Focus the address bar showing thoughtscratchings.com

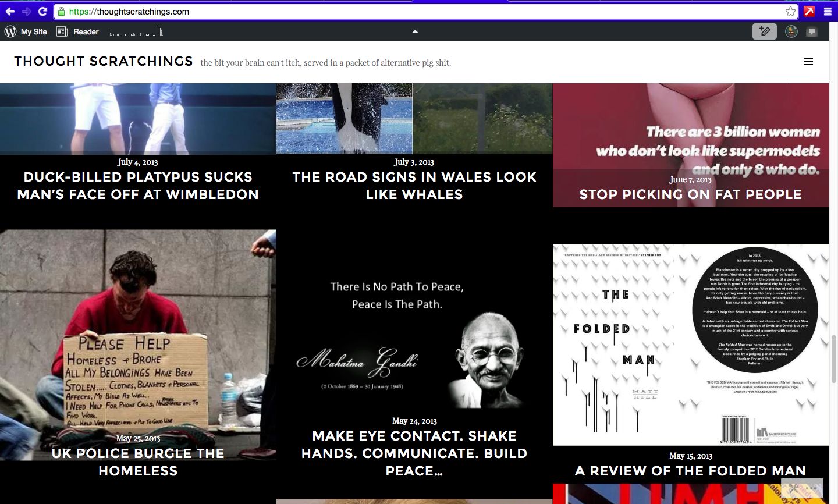coord(425,11)
